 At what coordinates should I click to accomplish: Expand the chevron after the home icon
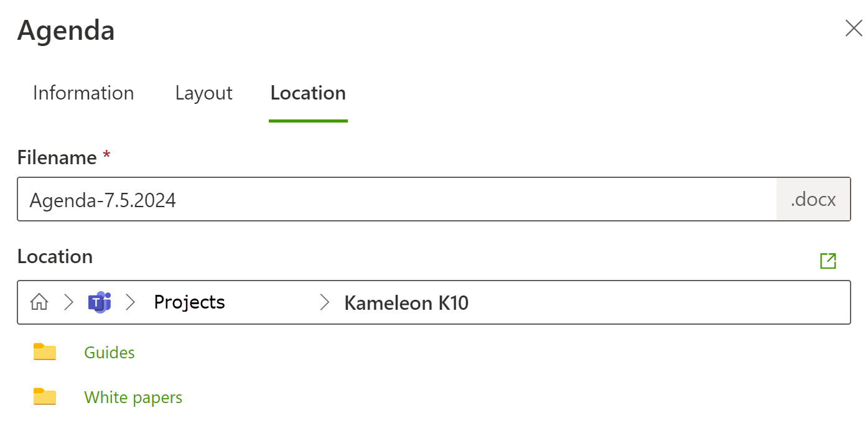pyautogui.click(x=68, y=302)
